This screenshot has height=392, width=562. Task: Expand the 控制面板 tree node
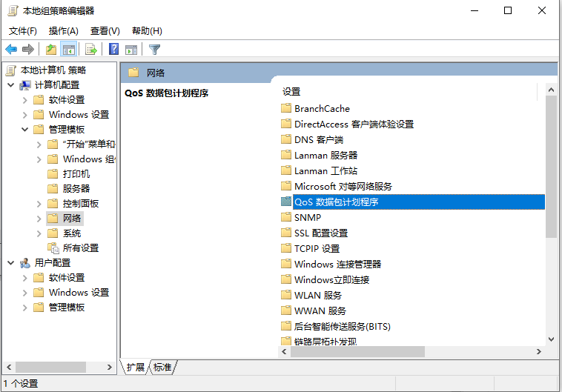click(x=39, y=204)
